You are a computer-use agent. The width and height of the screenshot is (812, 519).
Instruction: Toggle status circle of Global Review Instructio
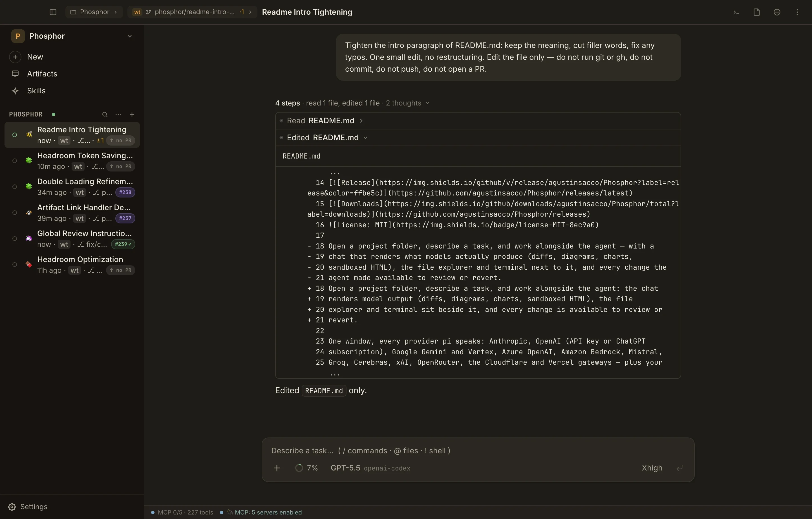tap(14, 239)
